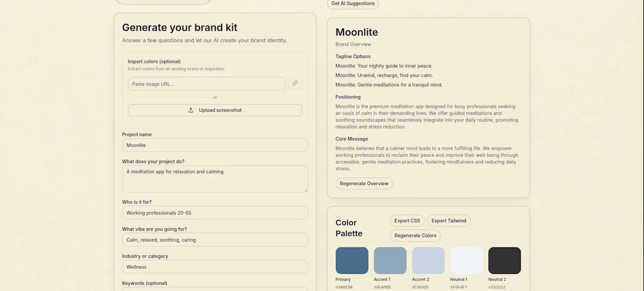Click the Industry or category field
This screenshot has height=291, width=644.
[x=215, y=266]
